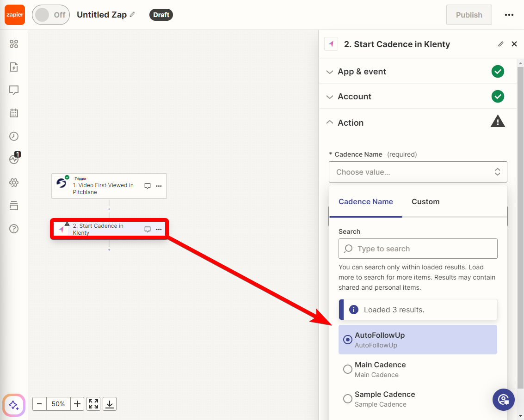
Task: Open the status activity icon with badge
Action: pyautogui.click(x=14, y=158)
